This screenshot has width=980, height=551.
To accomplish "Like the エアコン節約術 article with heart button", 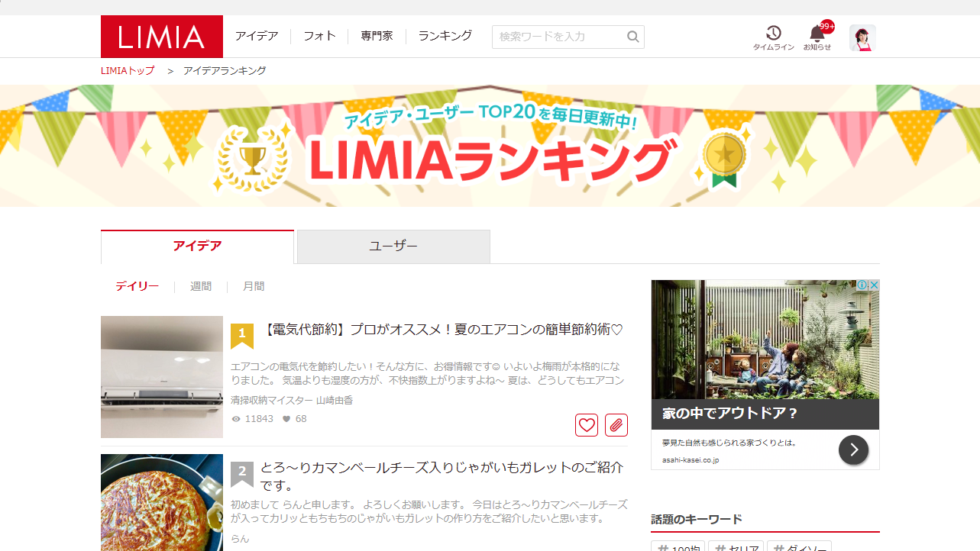I will [587, 425].
